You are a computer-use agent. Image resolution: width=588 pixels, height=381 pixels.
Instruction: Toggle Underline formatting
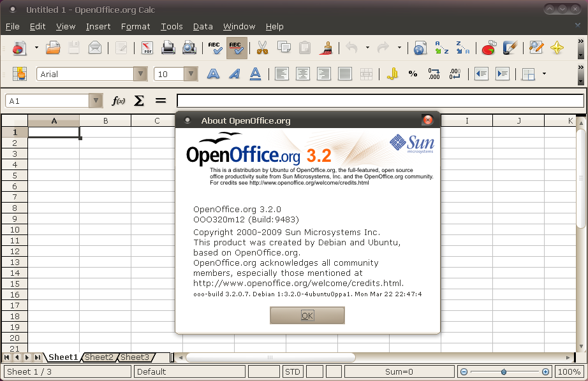tap(255, 74)
